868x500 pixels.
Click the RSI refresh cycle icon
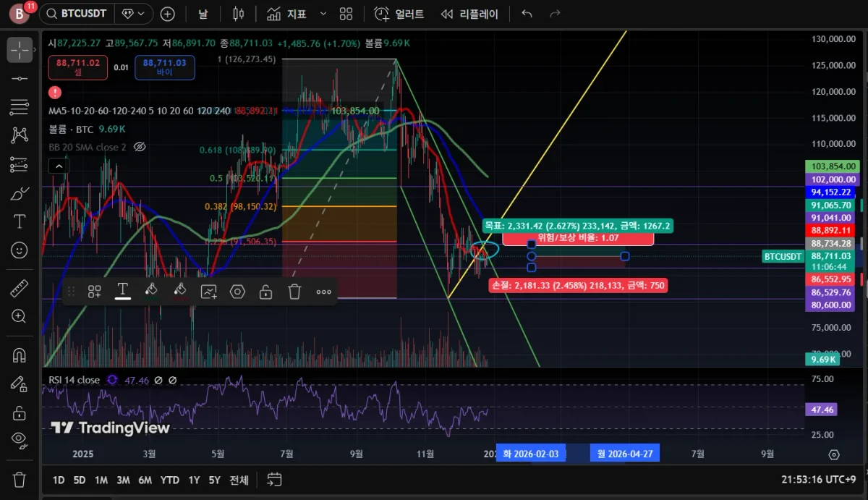point(112,380)
